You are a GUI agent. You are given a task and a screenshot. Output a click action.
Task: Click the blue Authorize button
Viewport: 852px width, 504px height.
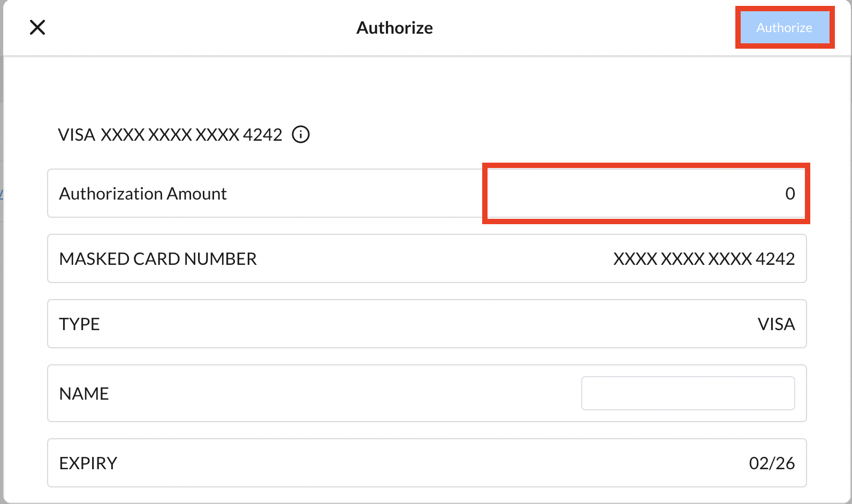[784, 27]
